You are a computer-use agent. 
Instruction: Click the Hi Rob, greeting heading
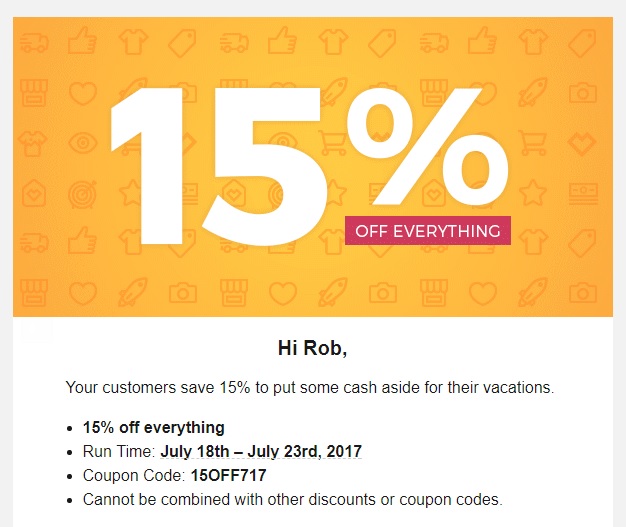(313, 347)
